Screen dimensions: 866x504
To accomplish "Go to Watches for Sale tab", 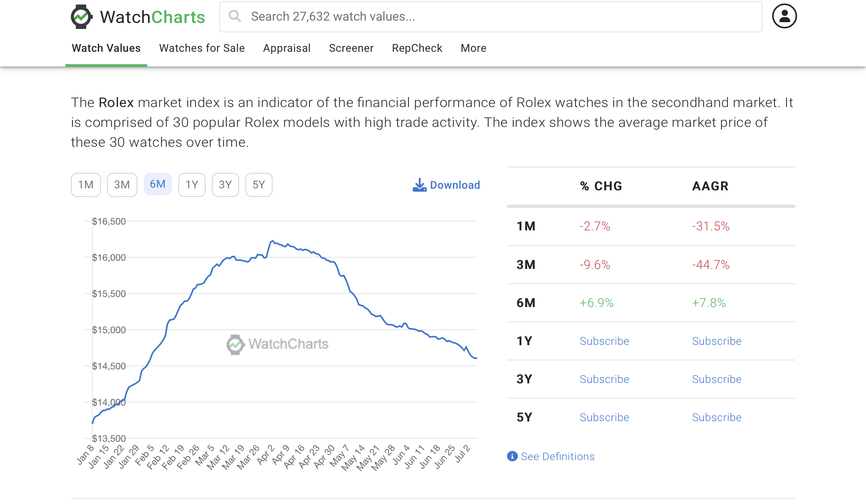I will coord(202,48).
